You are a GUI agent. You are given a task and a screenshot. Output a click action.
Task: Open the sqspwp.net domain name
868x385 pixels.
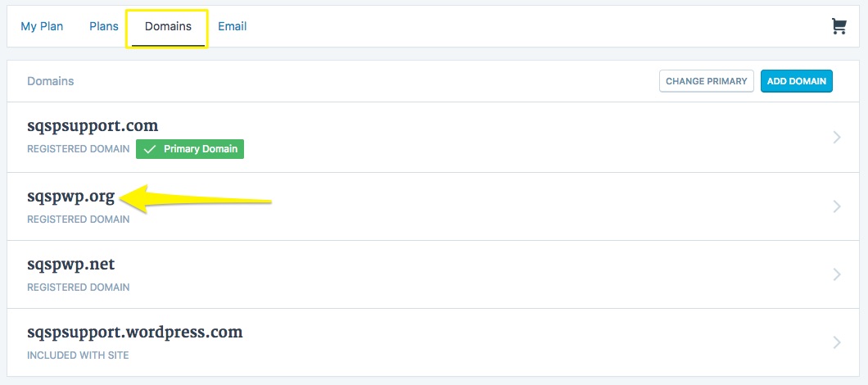point(71,265)
